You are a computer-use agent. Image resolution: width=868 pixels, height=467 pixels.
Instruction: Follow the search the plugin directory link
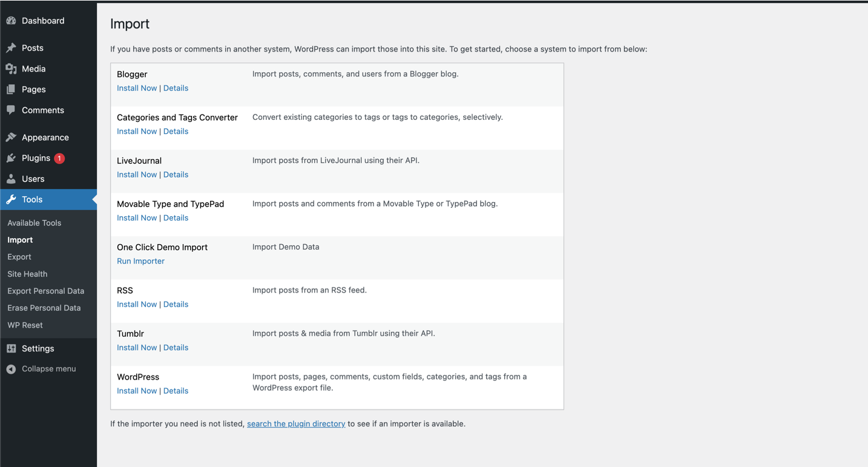point(296,424)
